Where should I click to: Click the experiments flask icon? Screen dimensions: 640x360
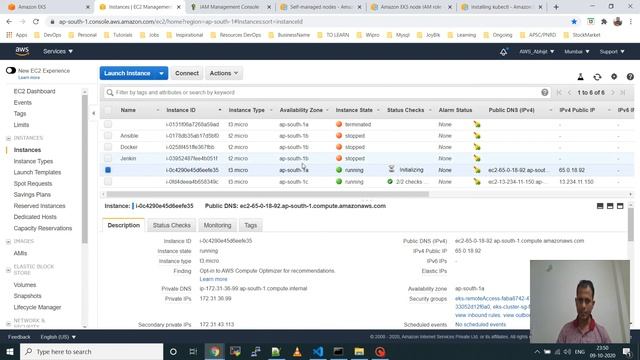(580, 76)
